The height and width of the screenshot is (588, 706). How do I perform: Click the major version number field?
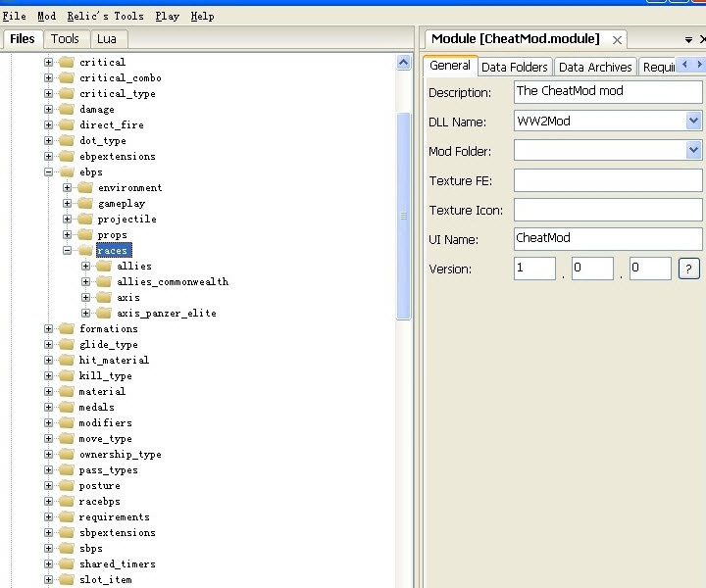[x=534, y=269]
